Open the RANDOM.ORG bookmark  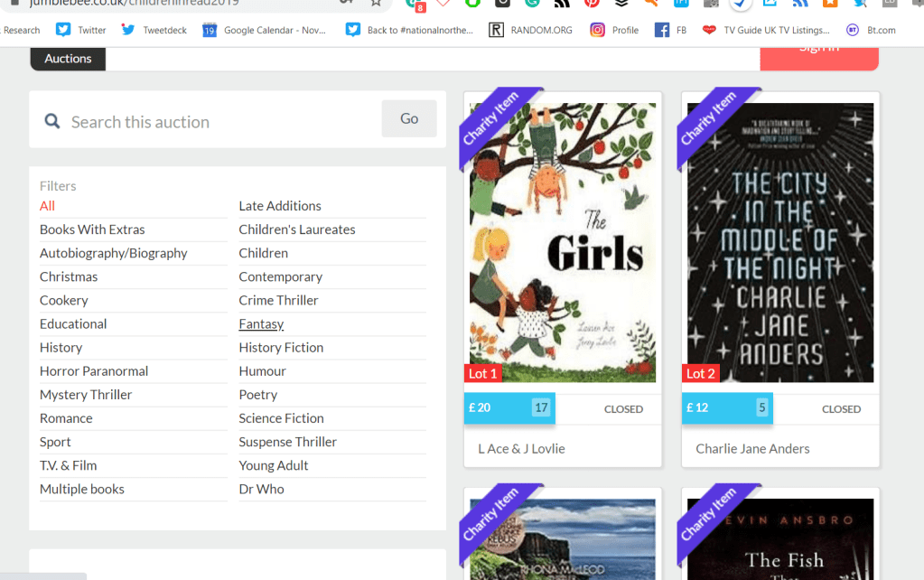click(531, 30)
